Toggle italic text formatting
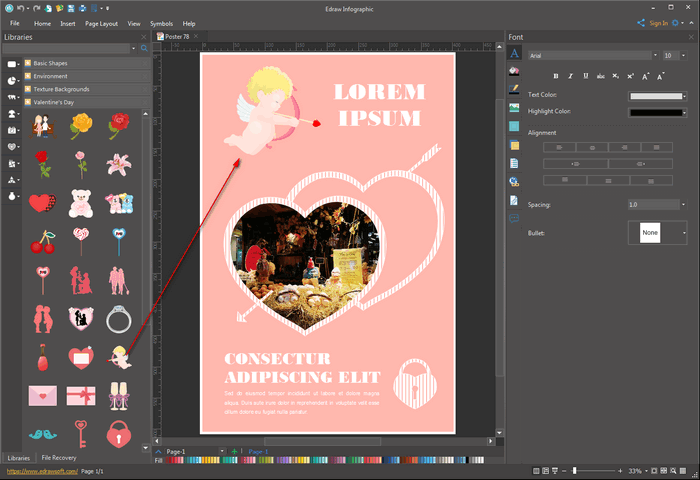 click(571, 75)
